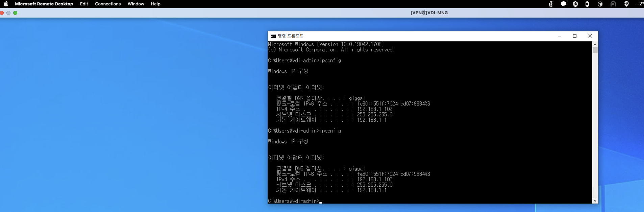Minimize the command prompt window
The width and height of the screenshot is (644, 212).
click(x=560, y=36)
